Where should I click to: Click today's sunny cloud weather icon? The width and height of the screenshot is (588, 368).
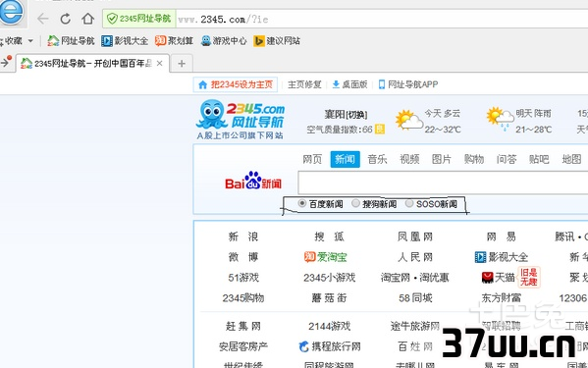[408, 121]
